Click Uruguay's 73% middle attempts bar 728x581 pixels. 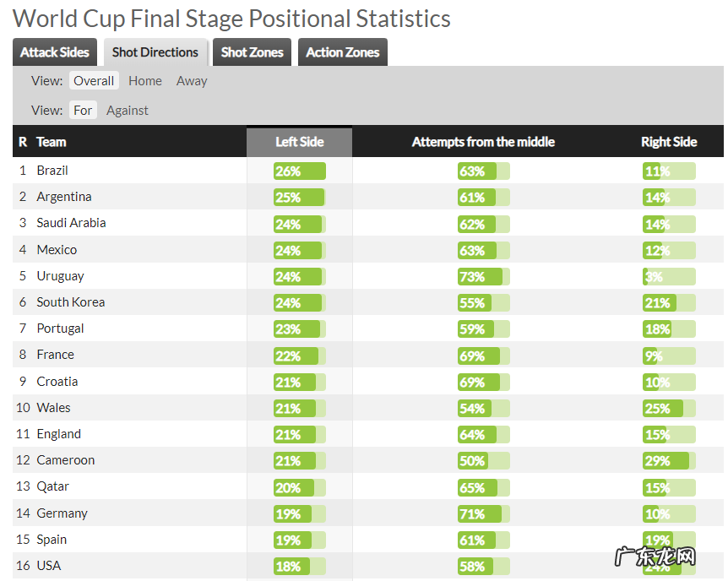483,277
